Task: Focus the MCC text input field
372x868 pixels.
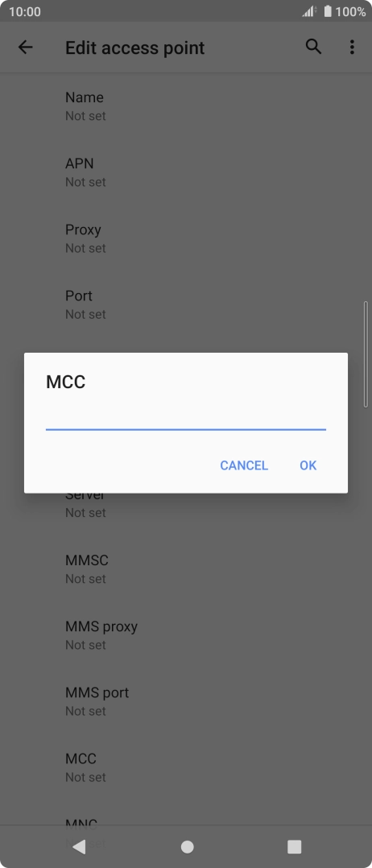Action: tap(186, 417)
